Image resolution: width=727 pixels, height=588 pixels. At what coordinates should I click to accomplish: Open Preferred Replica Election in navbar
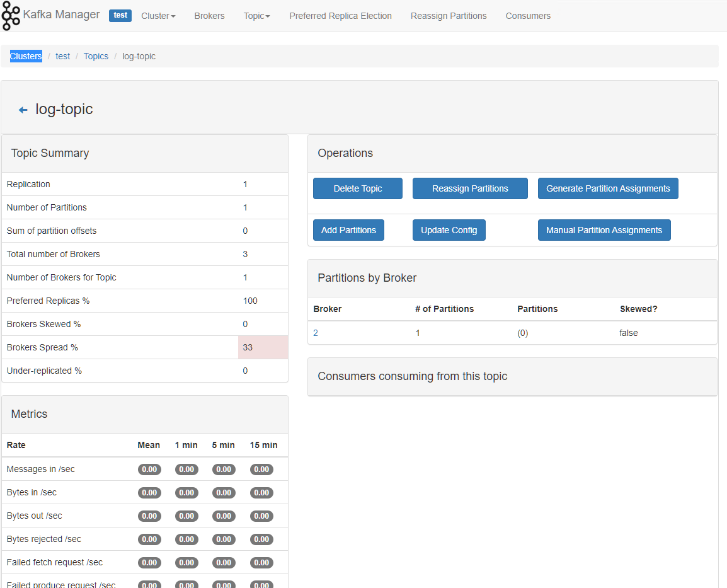point(340,16)
